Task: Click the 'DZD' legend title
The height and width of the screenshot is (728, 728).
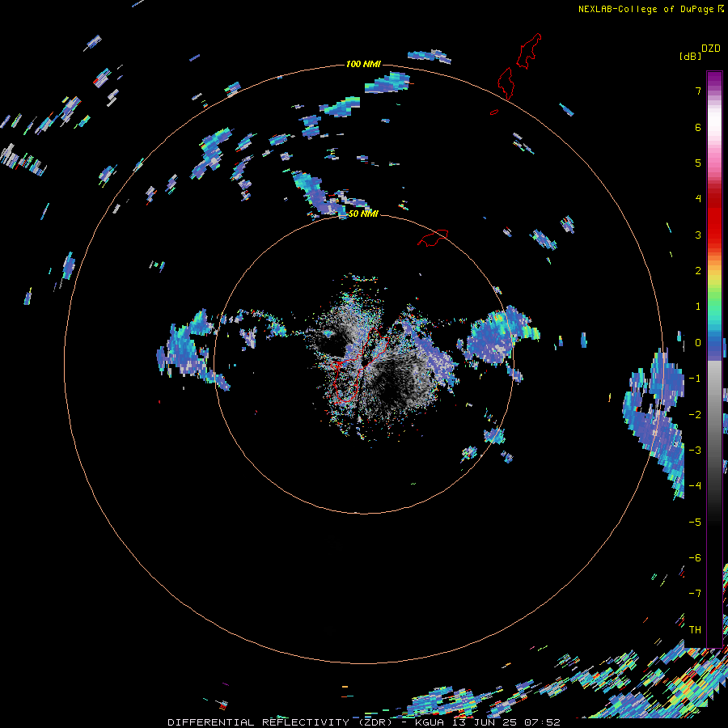Action: [711, 49]
